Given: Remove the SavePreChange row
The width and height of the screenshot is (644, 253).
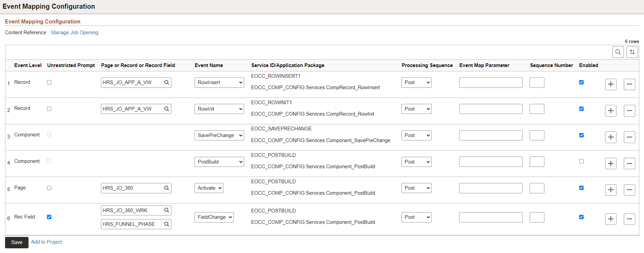Looking at the screenshot, I should 629,137.
